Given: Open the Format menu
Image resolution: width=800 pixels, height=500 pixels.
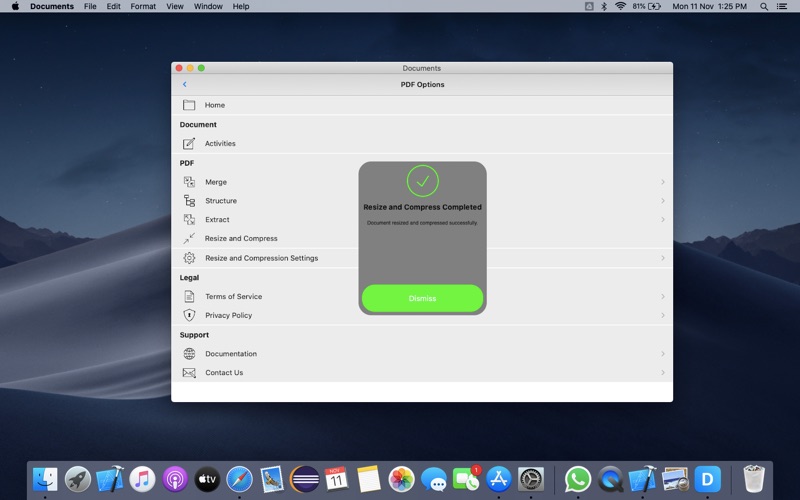Looking at the screenshot, I should pos(143,6).
